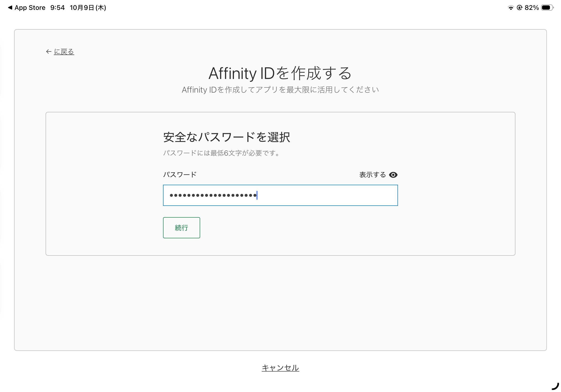Tap the back triangle next to App Store

[10, 8]
